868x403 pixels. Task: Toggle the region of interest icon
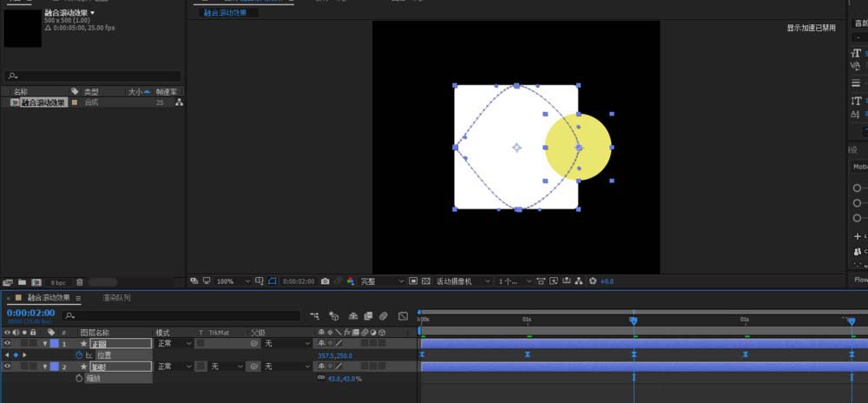pos(272,281)
